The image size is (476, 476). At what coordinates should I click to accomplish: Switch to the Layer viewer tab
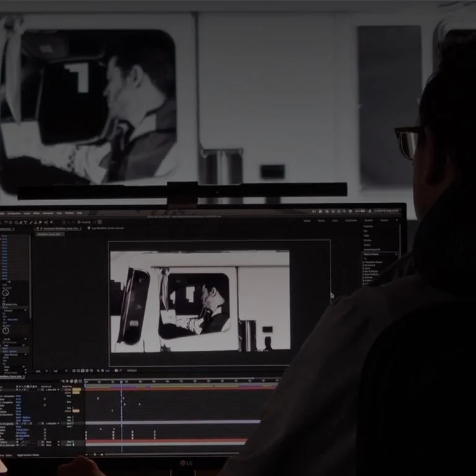[105, 228]
